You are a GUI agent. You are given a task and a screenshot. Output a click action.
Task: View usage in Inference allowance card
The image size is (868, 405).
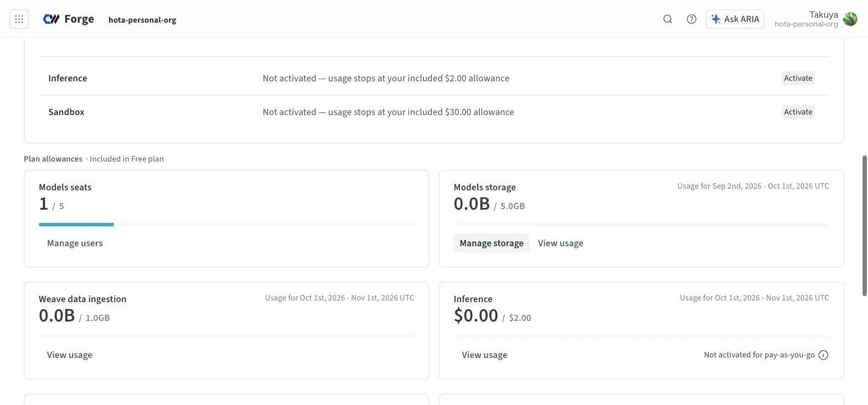(x=484, y=355)
